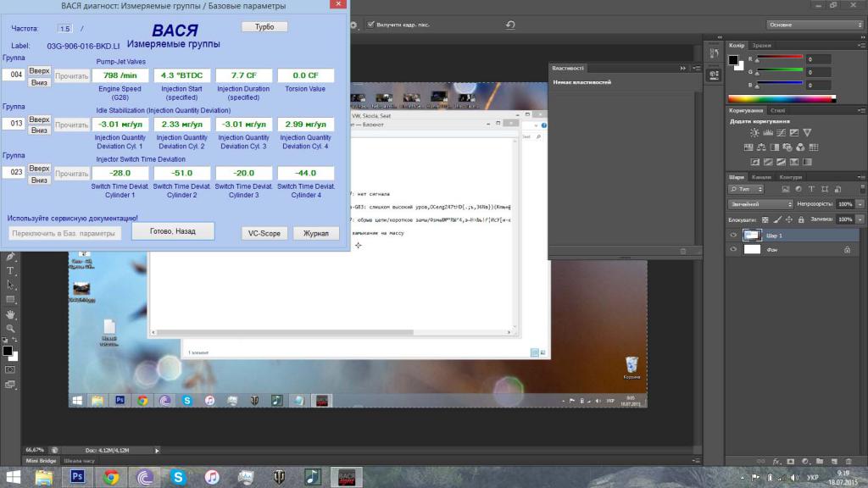Open the workspace Основне dropdown
Image resolution: width=868 pixels, height=488 pixels.
(815, 25)
